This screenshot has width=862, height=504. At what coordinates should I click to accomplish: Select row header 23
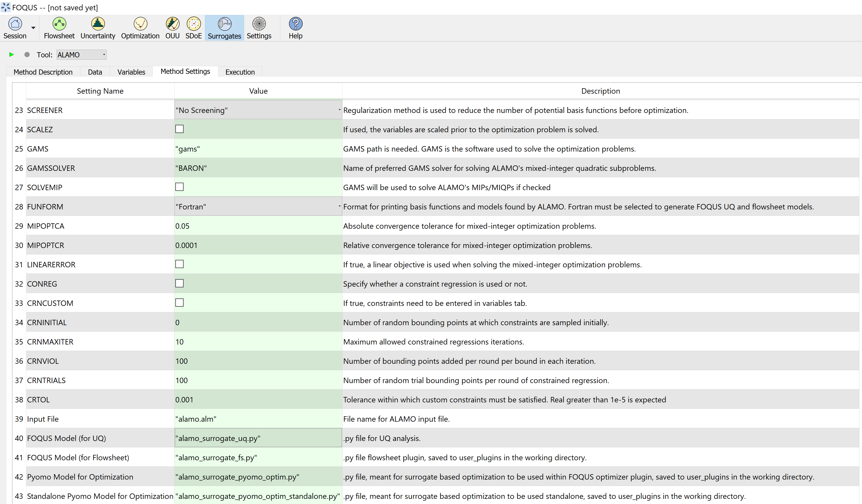click(x=19, y=110)
